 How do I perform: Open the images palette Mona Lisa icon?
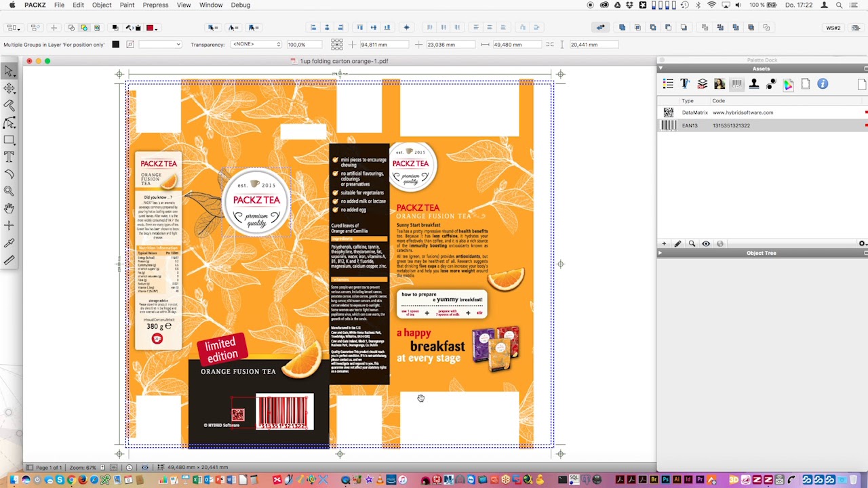click(x=719, y=84)
